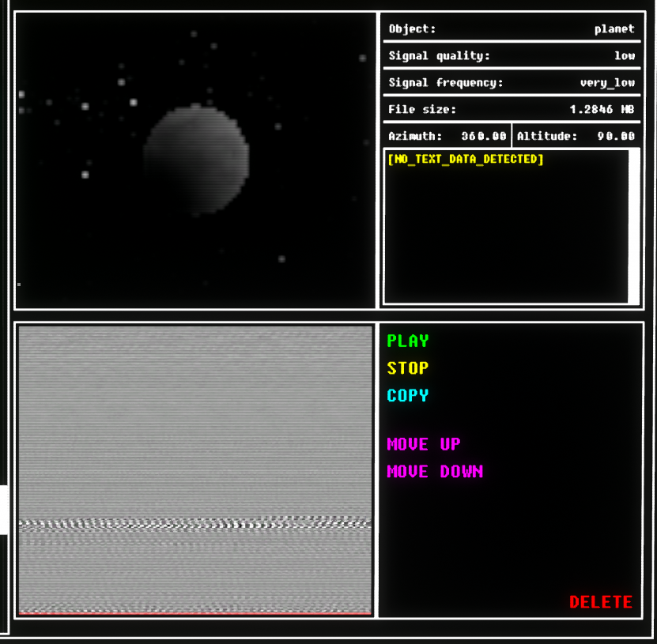Click the white scrollbar of the text box
The image size is (657, 644).
point(634,226)
